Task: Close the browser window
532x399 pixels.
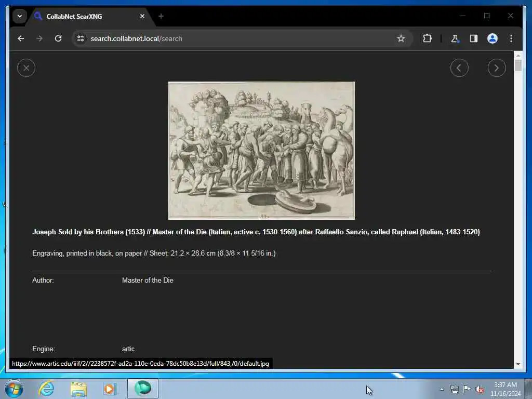Action: [x=510, y=16]
